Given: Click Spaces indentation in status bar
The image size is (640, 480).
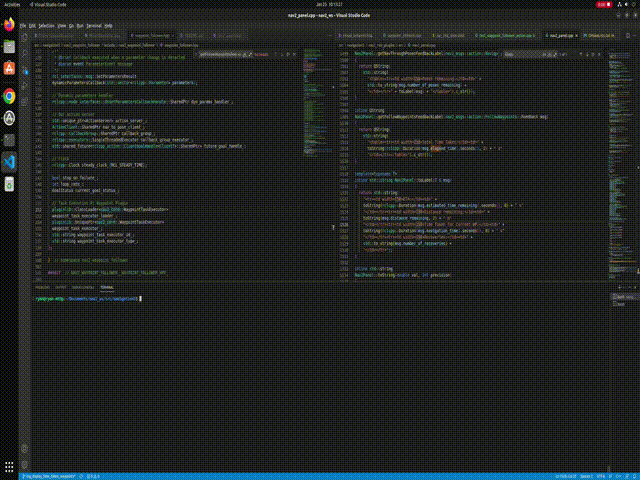Looking at the screenshot, I should [x=587, y=476].
